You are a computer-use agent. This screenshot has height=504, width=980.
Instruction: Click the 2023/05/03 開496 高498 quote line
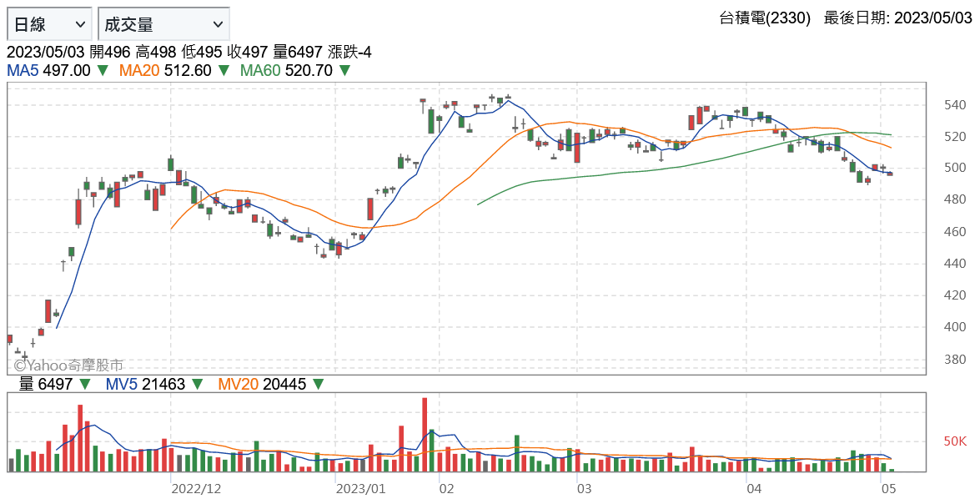[x=189, y=52]
